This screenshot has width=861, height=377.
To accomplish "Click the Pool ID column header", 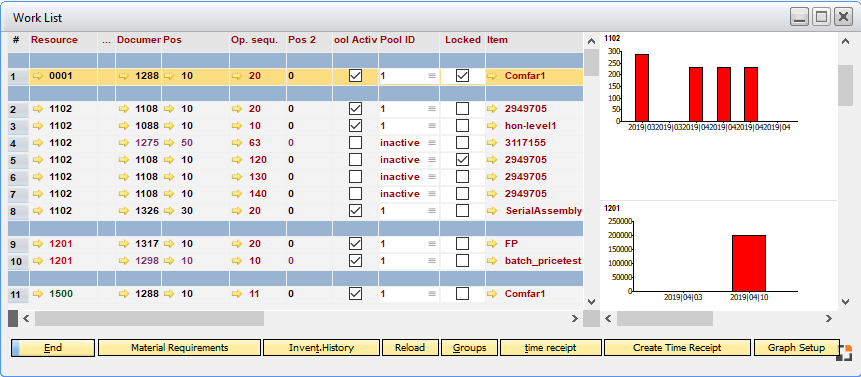I will [x=409, y=40].
